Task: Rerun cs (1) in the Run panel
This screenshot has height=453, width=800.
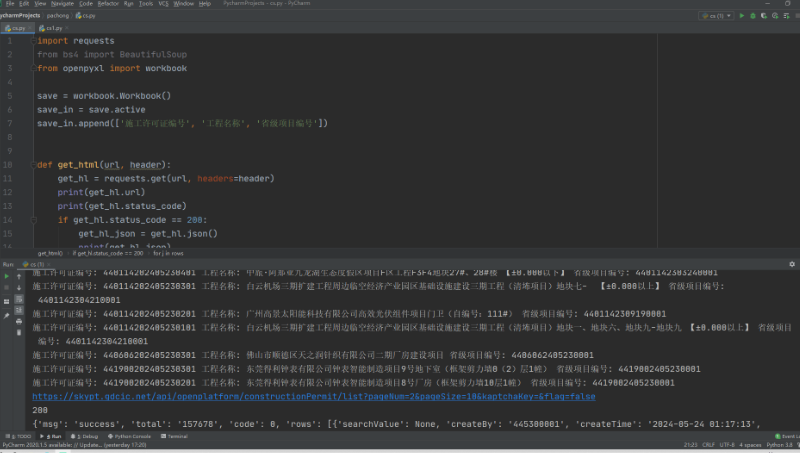Action: 7,276
